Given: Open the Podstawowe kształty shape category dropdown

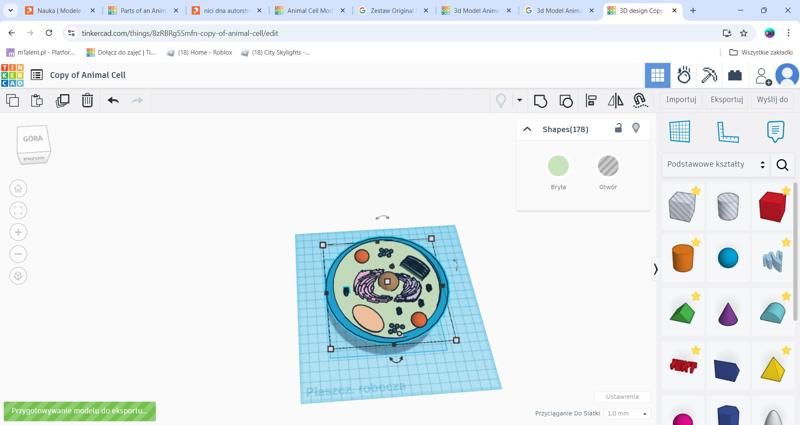Looking at the screenshot, I should coord(716,164).
